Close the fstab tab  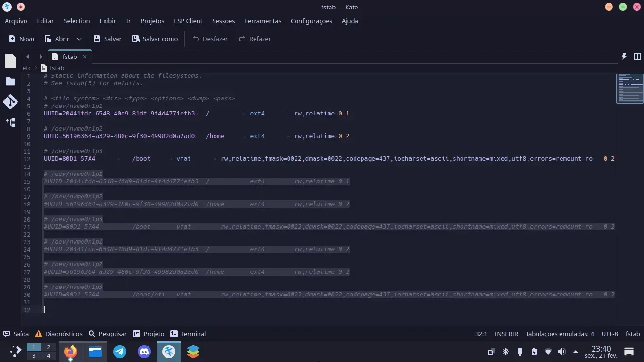(x=85, y=57)
